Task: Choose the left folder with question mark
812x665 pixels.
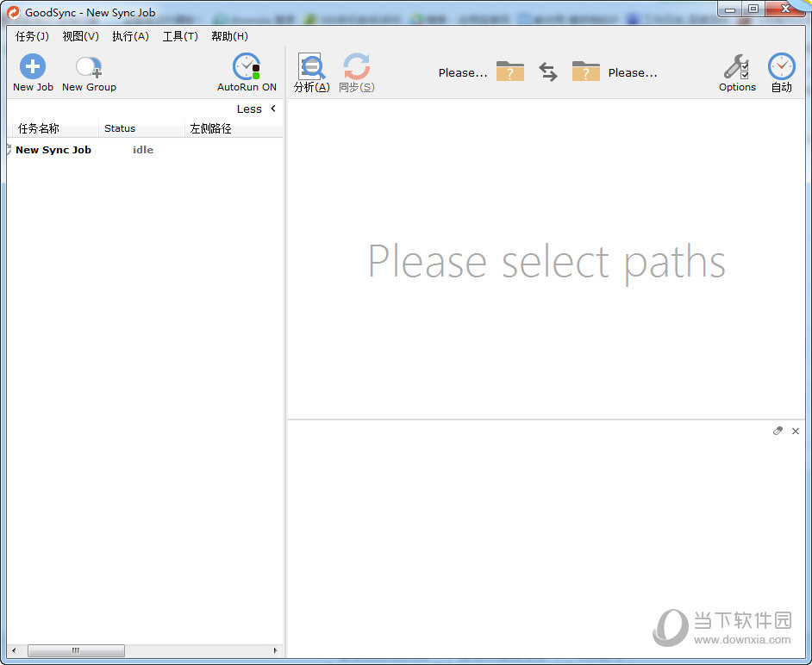Action: 510,71
